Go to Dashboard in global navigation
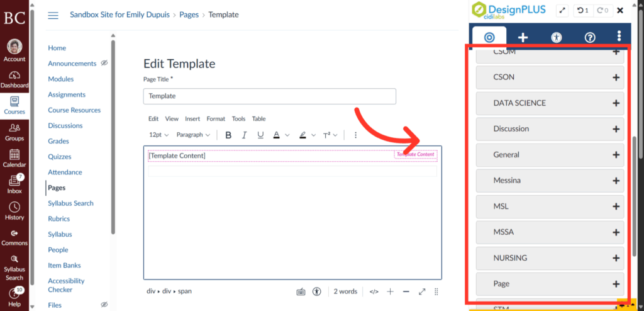This screenshot has width=644, height=311. click(x=14, y=80)
